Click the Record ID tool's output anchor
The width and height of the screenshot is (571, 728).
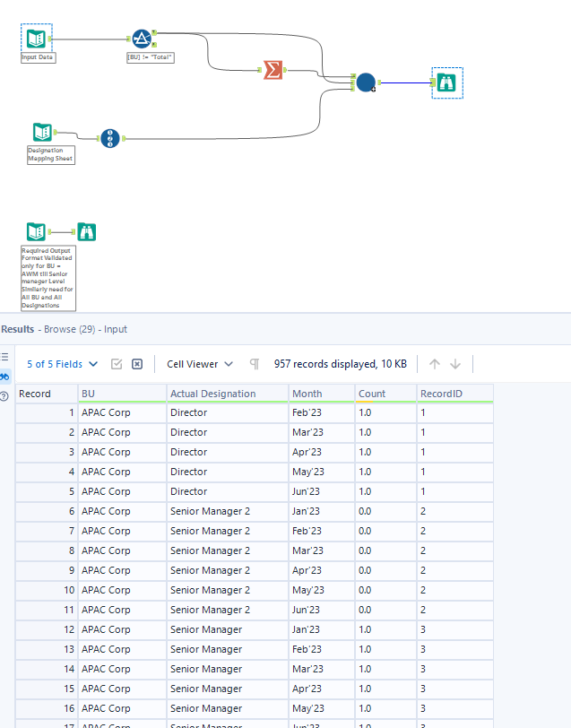124,138
